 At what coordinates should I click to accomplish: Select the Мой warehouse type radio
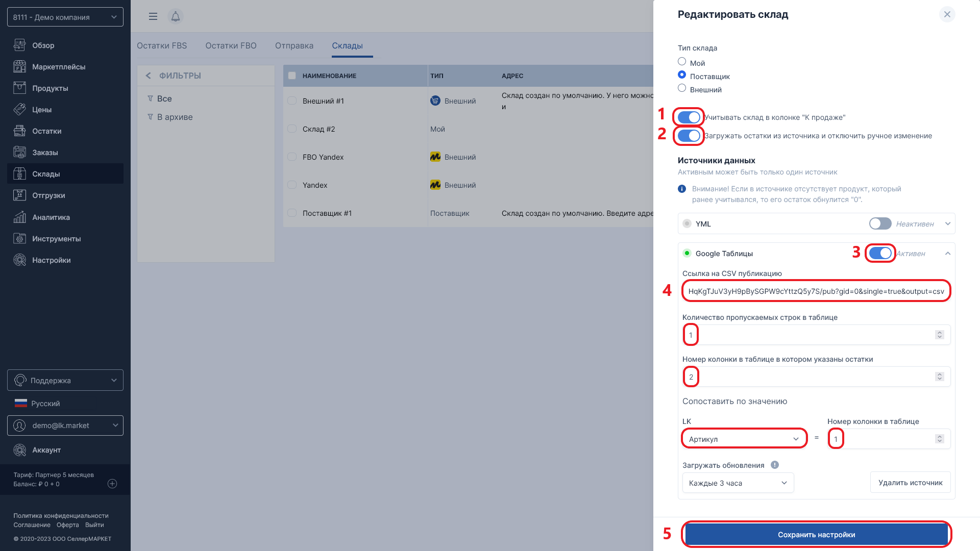tap(681, 61)
